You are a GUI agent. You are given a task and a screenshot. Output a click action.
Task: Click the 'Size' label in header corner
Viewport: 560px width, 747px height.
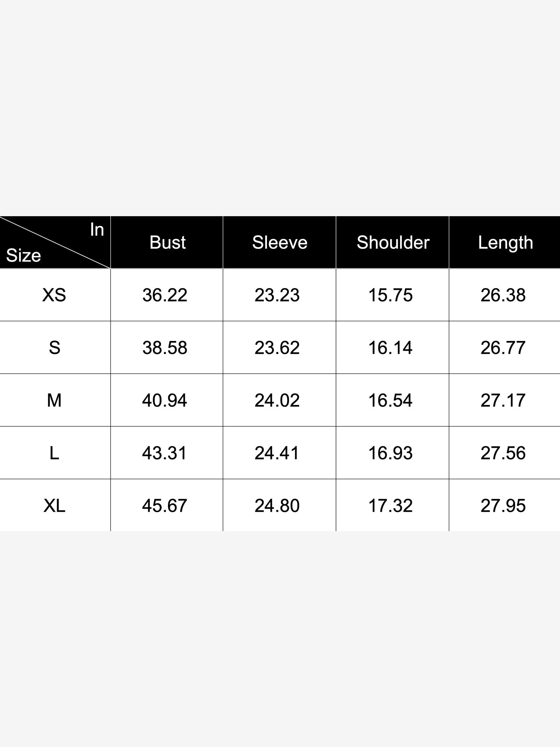point(24,255)
